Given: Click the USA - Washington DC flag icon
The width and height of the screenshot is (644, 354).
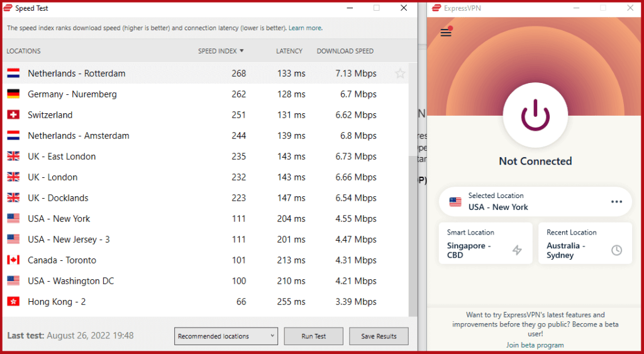Looking at the screenshot, I should pyautogui.click(x=14, y=281).
